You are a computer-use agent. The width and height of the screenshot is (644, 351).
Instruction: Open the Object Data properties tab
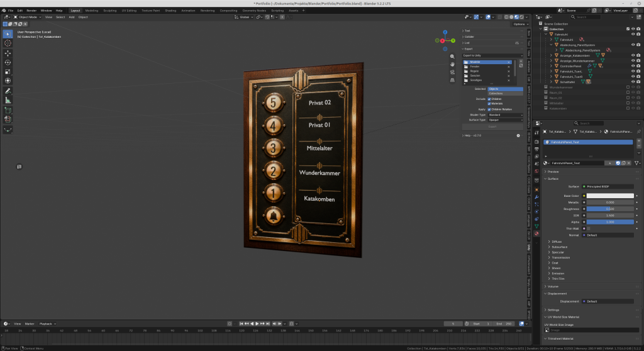tap(536, 226)
